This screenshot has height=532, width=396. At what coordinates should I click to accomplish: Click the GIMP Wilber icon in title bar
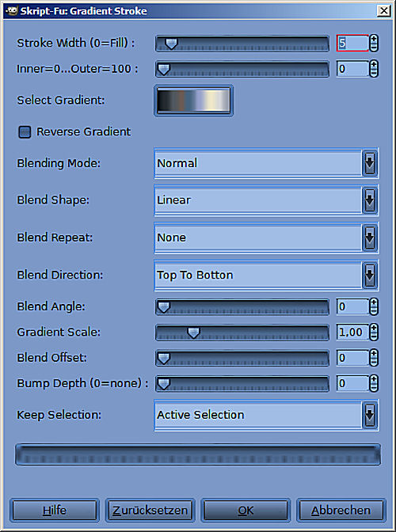coord(12,11)
